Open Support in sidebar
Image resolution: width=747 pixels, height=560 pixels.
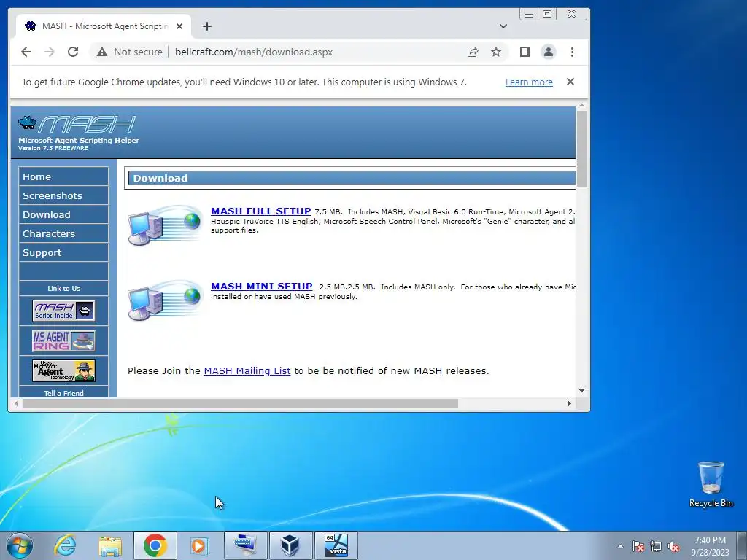tap(64, 253)
